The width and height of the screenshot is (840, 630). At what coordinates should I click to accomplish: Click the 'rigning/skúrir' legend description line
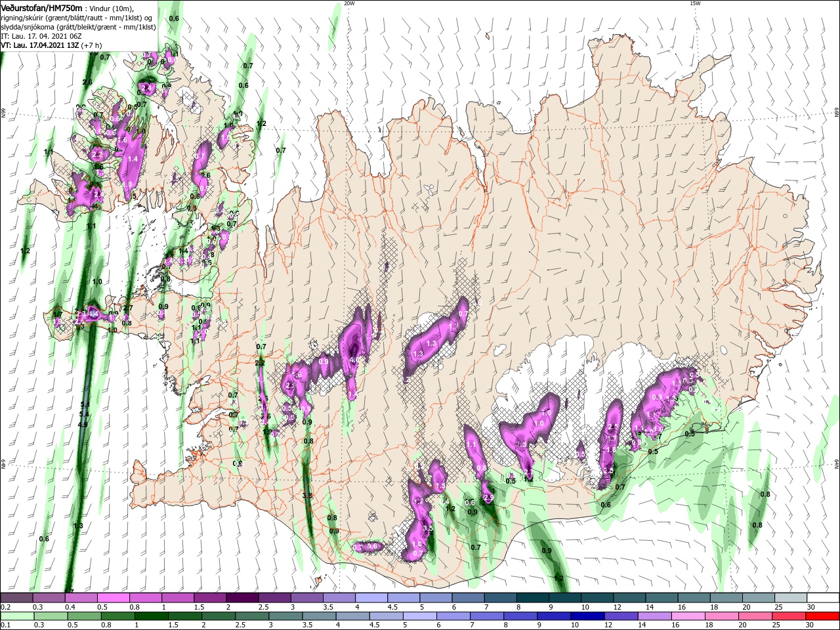77,18
